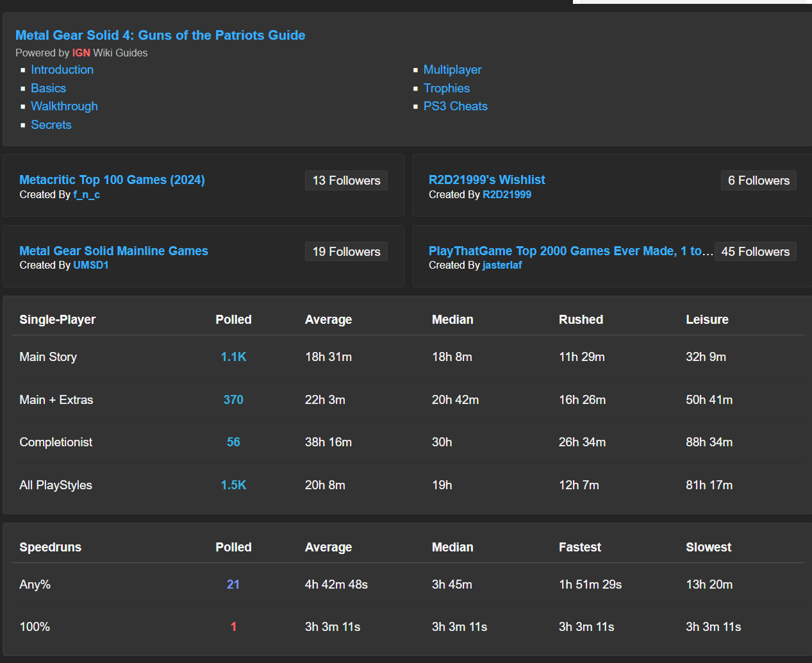Select Completionist average 38h 16m
The width and height of the screenshot is (812, 663).
click(x=328, y=442)
